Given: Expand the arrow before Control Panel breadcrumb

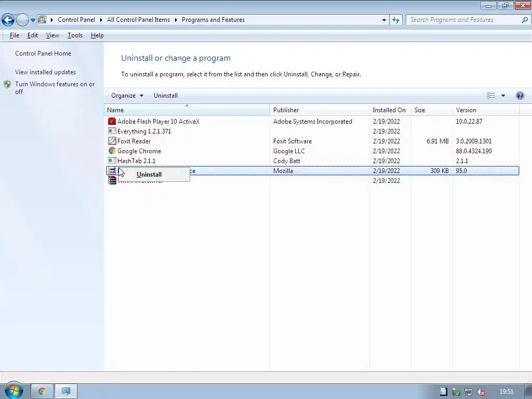Looking at the screenshot, I should 52,20.
